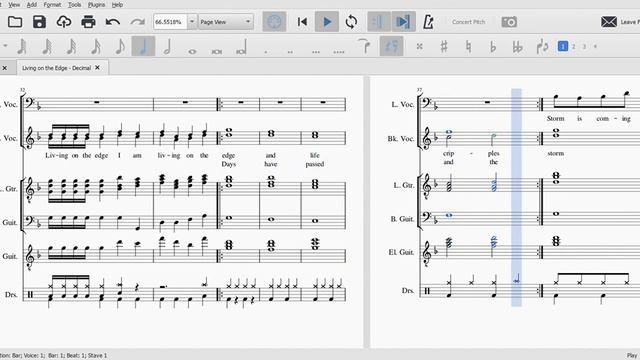Click the 'Days' lyric text

click(229, 164)
